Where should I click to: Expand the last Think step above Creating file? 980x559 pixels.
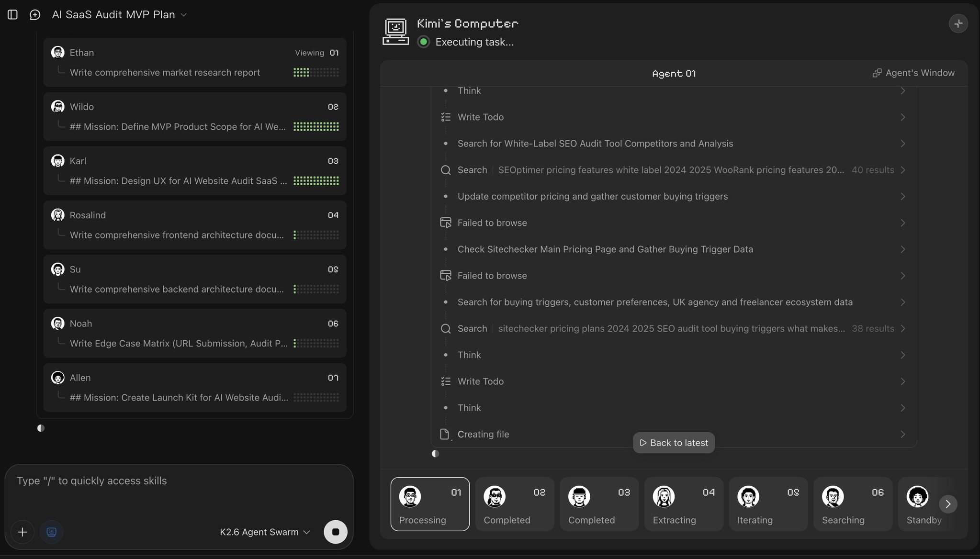click(x=674, y=408)
